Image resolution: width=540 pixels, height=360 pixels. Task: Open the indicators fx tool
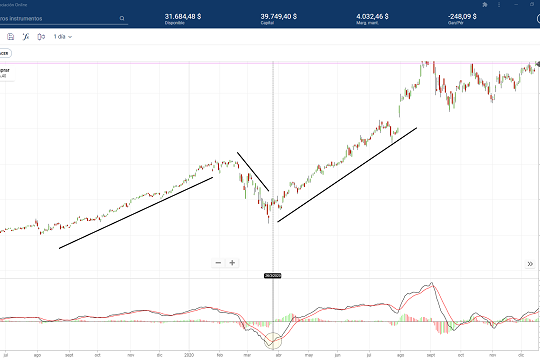[26, 37]
